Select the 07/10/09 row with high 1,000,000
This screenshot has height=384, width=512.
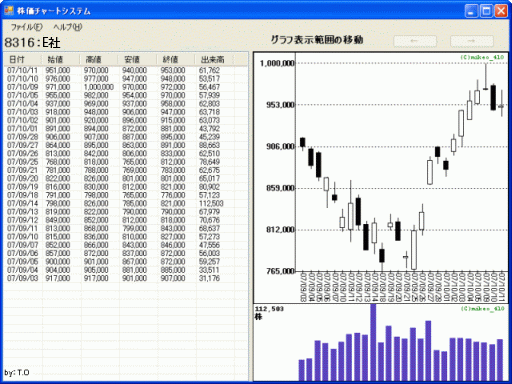pos(126,87)
